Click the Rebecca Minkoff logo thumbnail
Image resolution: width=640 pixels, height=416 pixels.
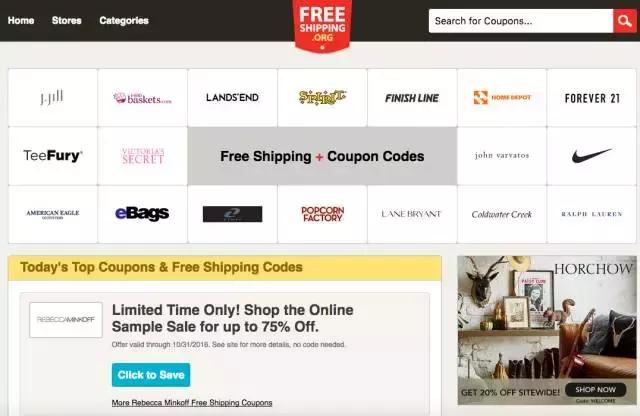click(66, 320)
